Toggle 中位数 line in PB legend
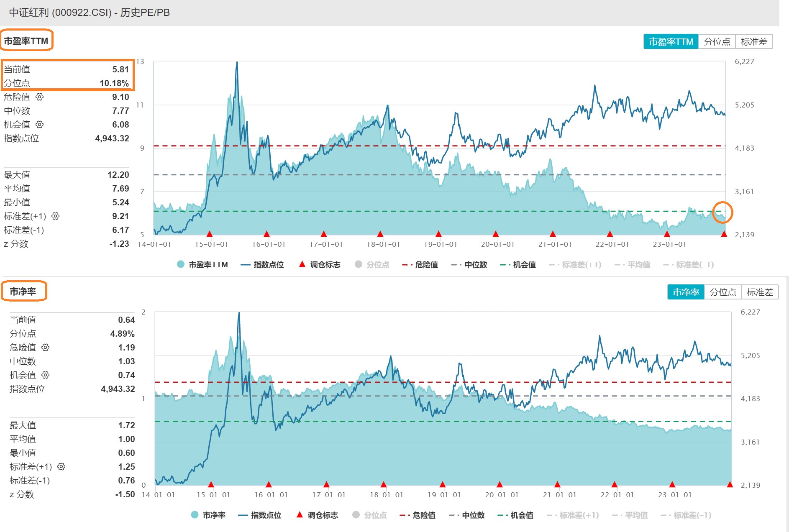The image size is (789, 532). click(467, 515)
